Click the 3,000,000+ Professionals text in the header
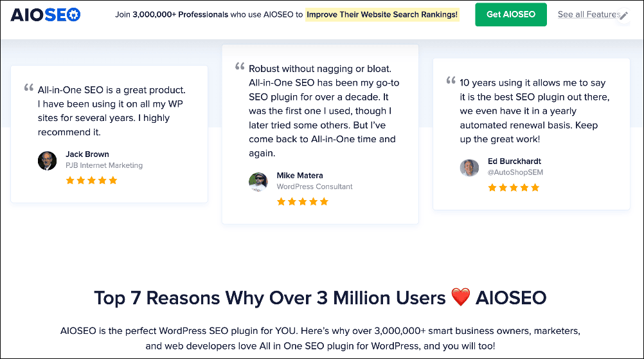Image resolution: width=644 pixels, height=359 pixels. [181, 14]
